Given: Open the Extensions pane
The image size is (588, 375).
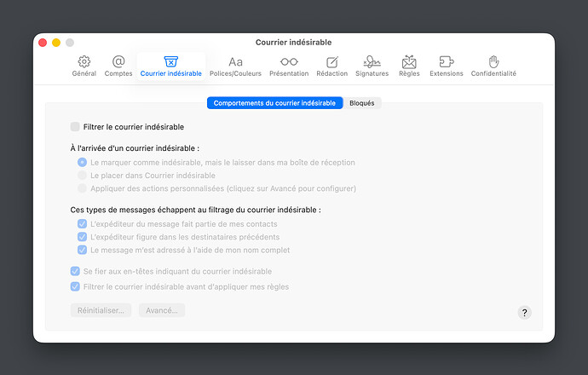Looking at the screenshot, I should [x=447, y=66].
